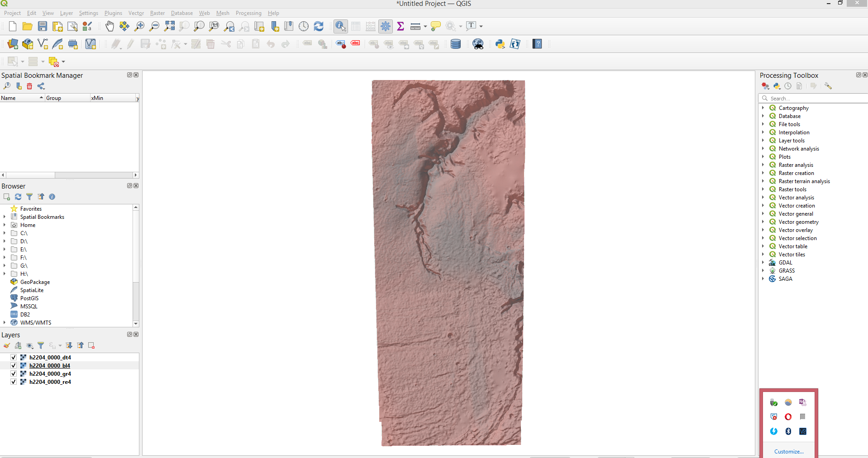Open DB Manager database icon
The width and height of the screenshot is (868, 458).
(x=456, y=44)
